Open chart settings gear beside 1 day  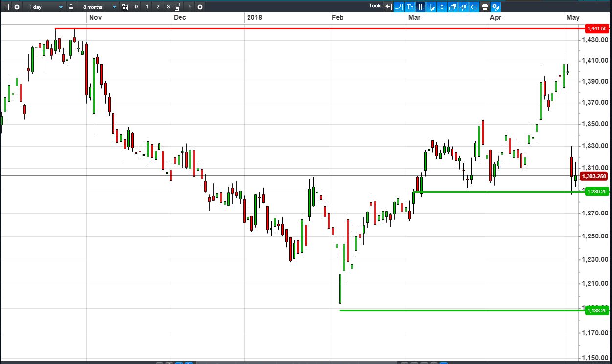click(x=17, y=7)
